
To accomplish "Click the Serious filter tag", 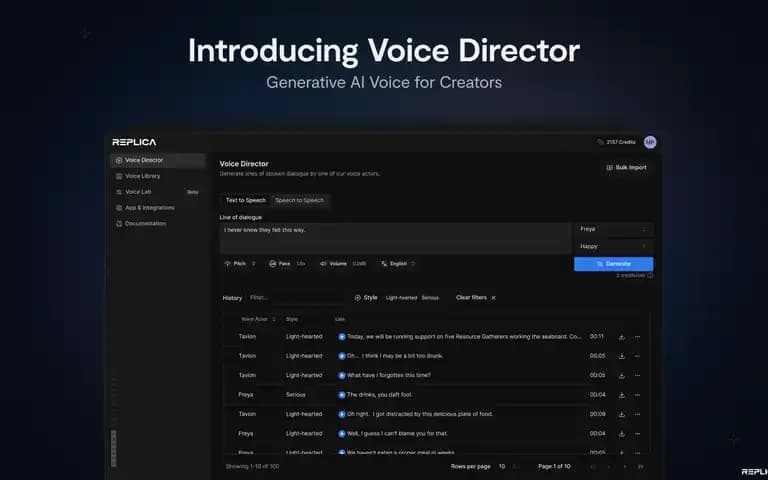I will tap(430, 298).
